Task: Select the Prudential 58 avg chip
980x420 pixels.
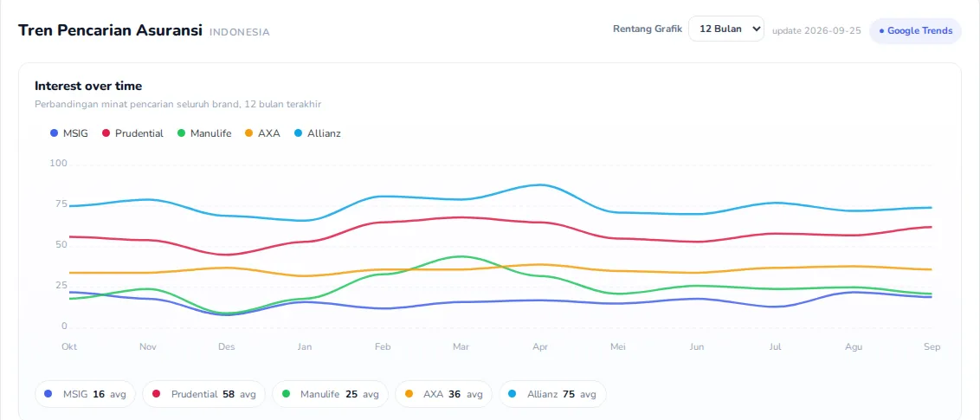Action: (x=203, y=394)
